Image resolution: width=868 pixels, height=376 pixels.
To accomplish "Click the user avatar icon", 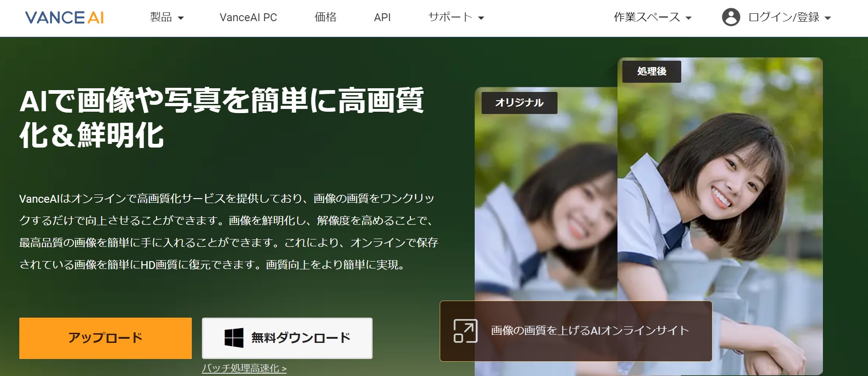I will (730, 17).
